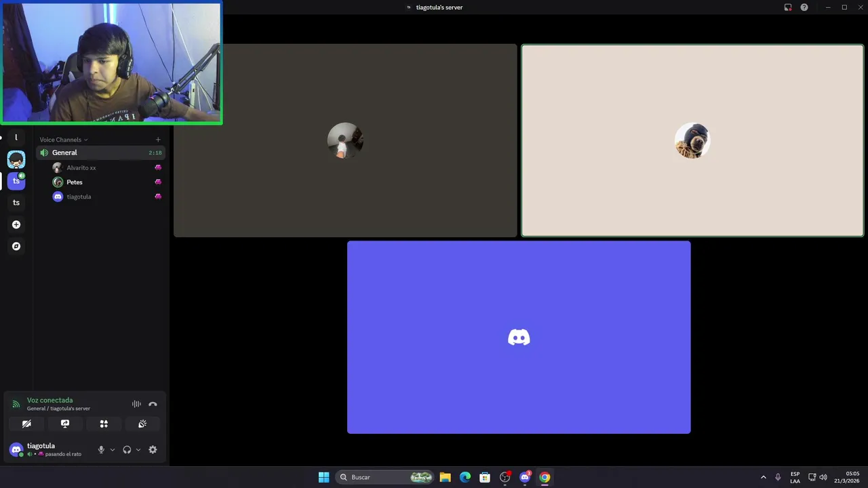Viewport: 868px width, 488px height.
Task: Mute the microphone
Action: [101, 449]
